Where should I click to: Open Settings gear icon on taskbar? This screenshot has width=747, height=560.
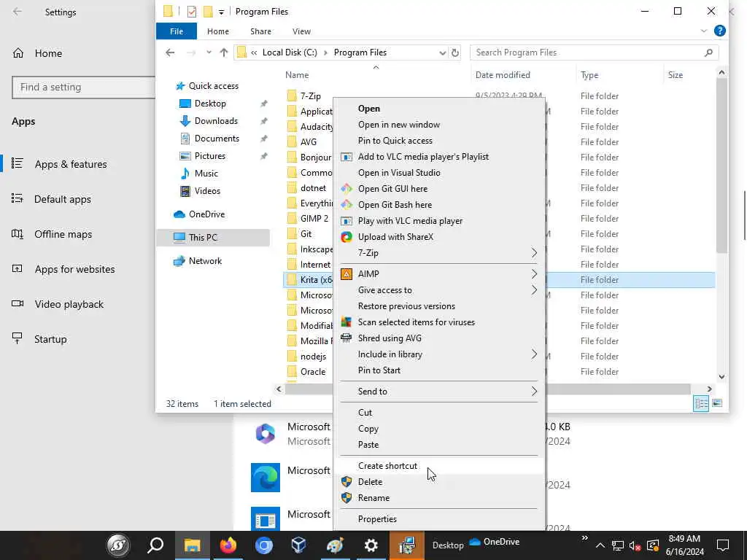coord(371,545)
